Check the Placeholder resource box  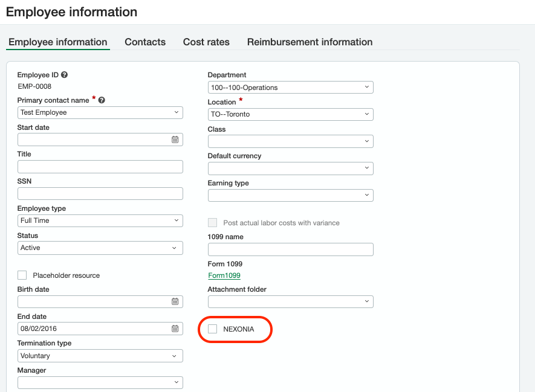coord(22,275)
